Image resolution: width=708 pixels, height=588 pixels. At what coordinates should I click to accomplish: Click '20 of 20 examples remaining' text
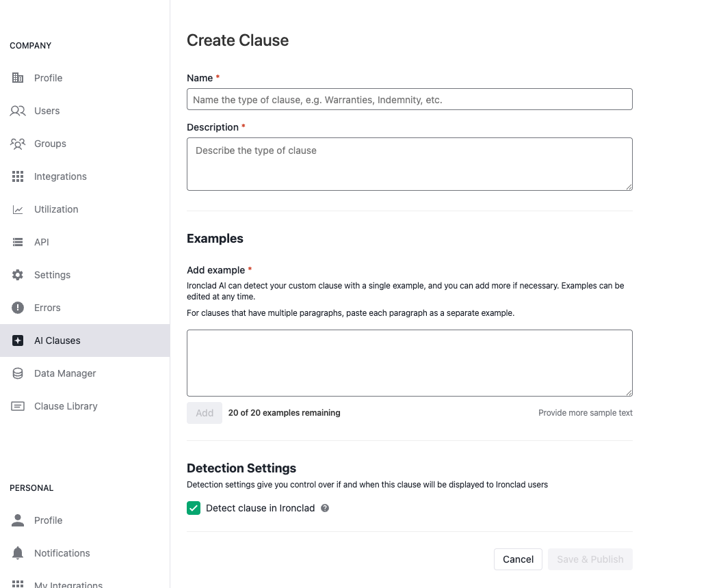284,413
